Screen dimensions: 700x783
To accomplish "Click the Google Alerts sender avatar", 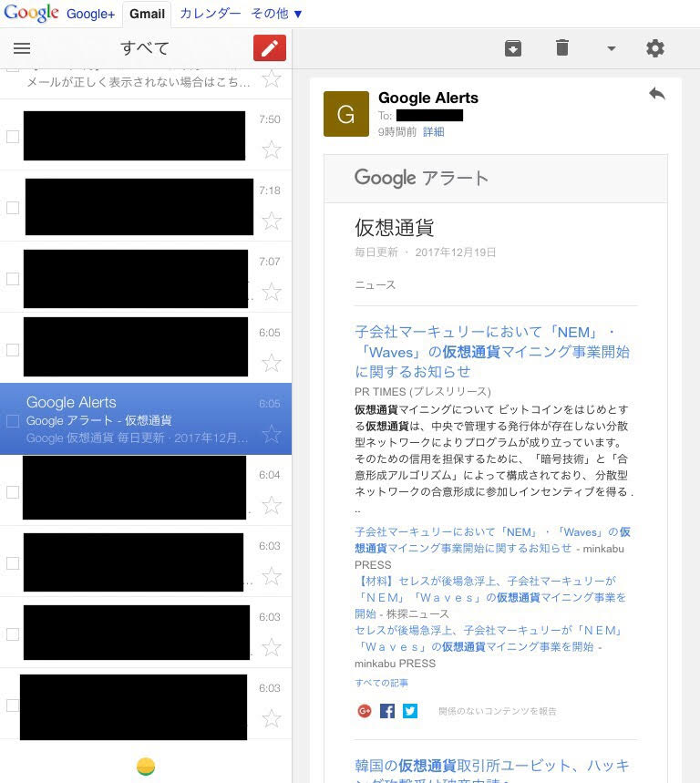I will tap(346, 114).
